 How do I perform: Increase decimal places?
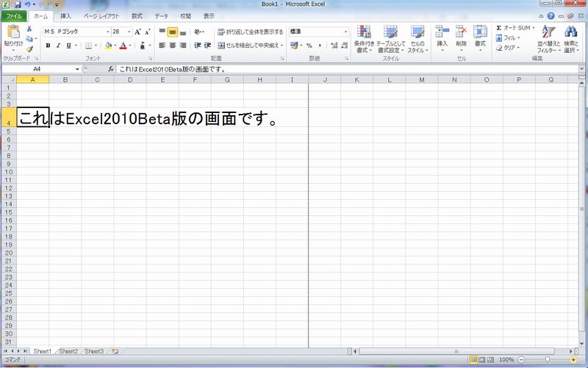(x=334, y=46)
